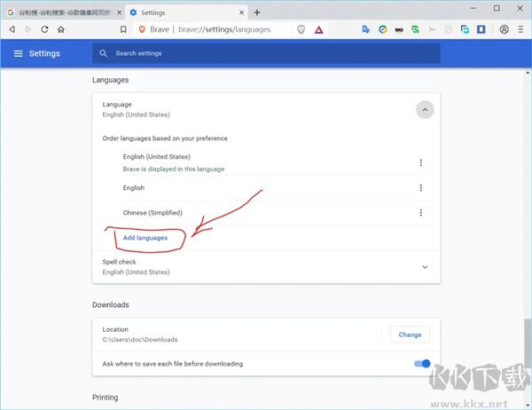The image size is (532, 410).
Task: Click the C:\Users\doc\Downloads path text
Action: [140, 340]
